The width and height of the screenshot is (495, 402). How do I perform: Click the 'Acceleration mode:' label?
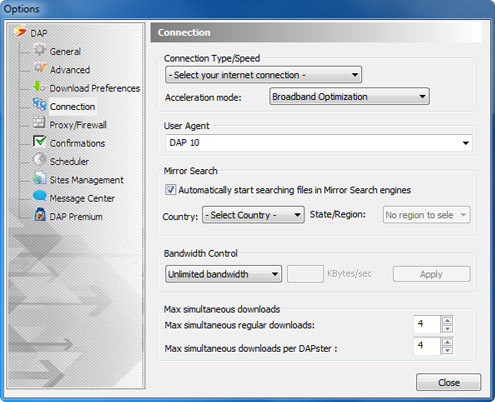click(203, 97)
